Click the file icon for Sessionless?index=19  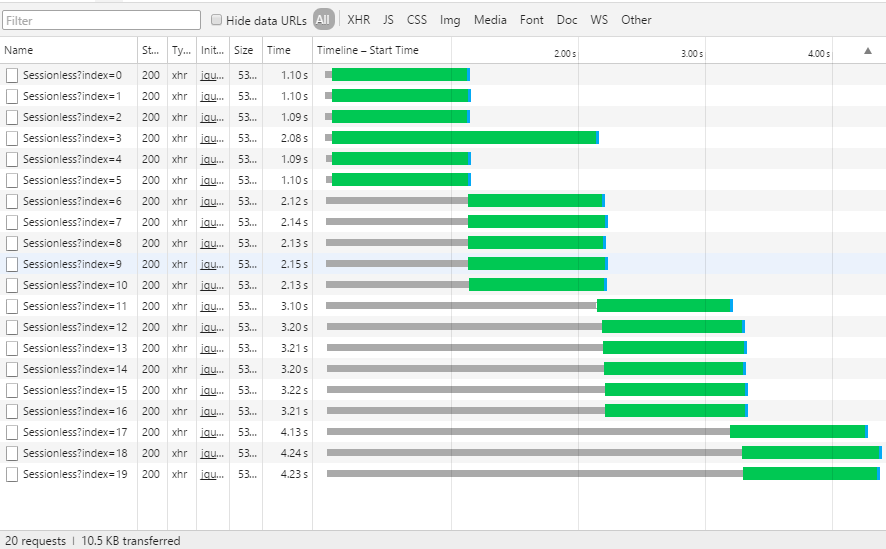[x=12, y=474]
